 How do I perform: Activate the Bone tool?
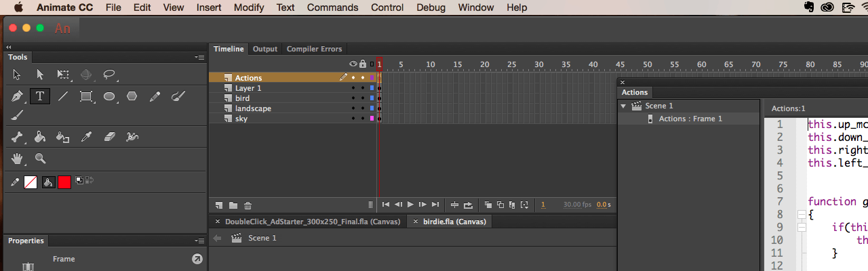pyautogui.click(x=17, y=138)
